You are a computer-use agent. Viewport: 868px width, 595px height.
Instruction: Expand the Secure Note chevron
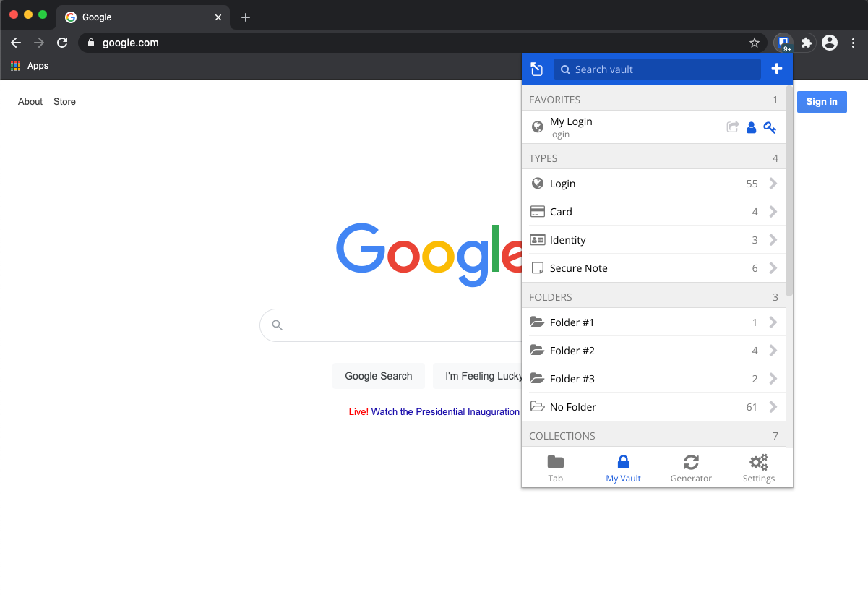(773, 268)
